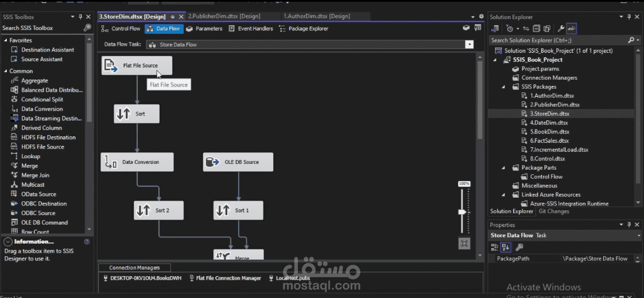The width and height of the screenshot is (644, 298).
Task: Click the wrench Properties icon in Solution Explorer
Action: point(561,29)
